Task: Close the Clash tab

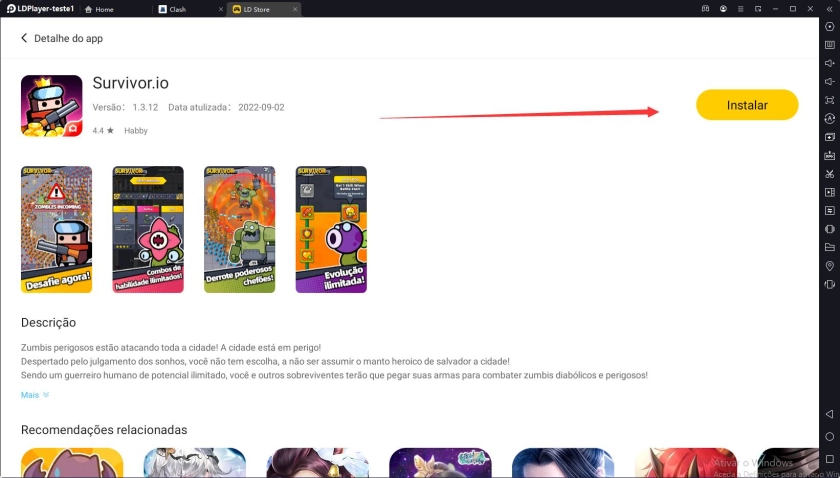Action: point(221,10)
